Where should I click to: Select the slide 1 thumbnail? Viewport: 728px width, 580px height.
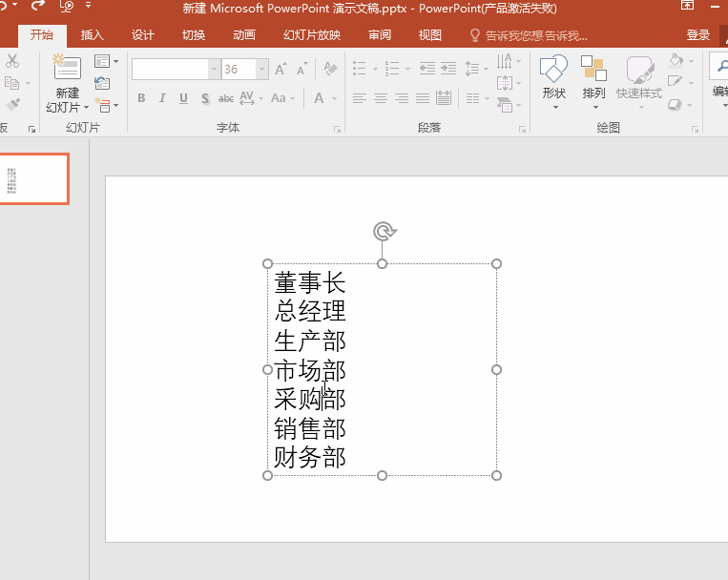[x=33, y=179]
